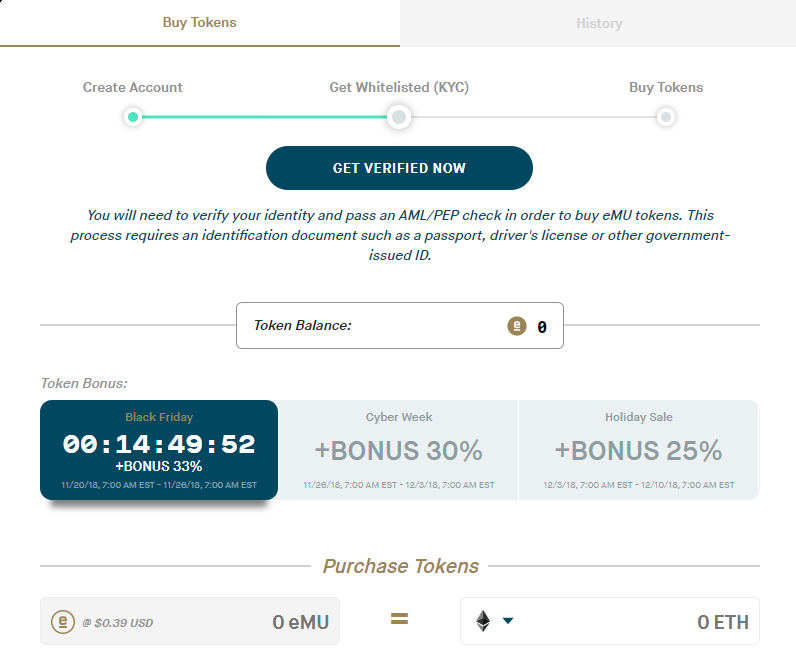The height and width of the screenshot is (650, 796).
Task: Select the Buy Tokens step dot
Action: click(x=666, y=117)
